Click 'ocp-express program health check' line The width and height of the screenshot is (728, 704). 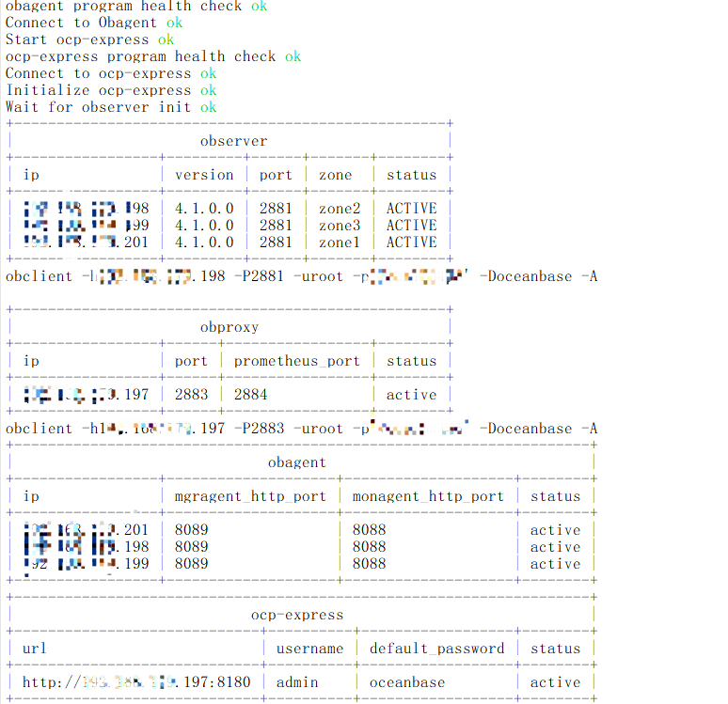pyautogui.click(x=152, y=56)
